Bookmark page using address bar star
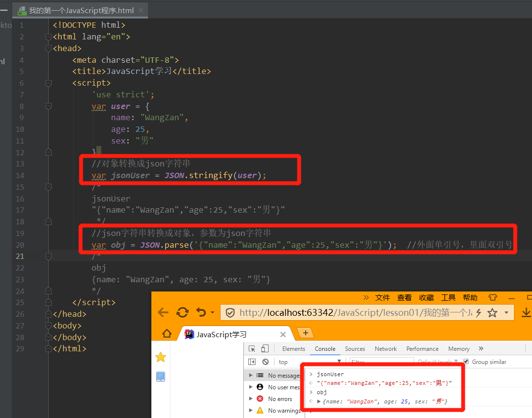Viewport: 532px width, 418px height. 492,312
